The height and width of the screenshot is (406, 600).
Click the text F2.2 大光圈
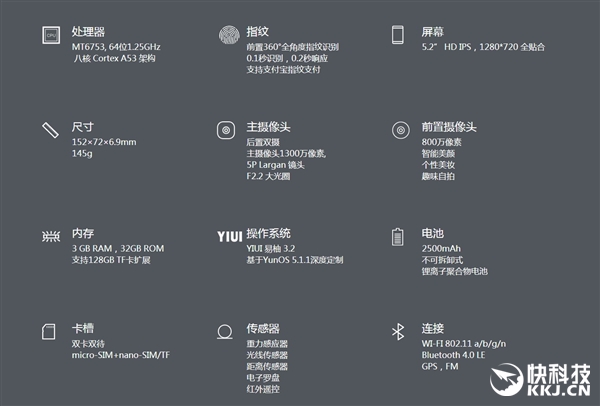click(x=268, y=176)
